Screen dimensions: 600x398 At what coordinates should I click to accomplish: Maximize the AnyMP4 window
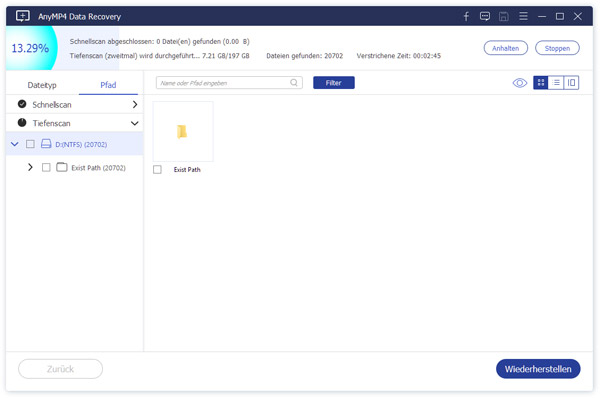point(560,16)
